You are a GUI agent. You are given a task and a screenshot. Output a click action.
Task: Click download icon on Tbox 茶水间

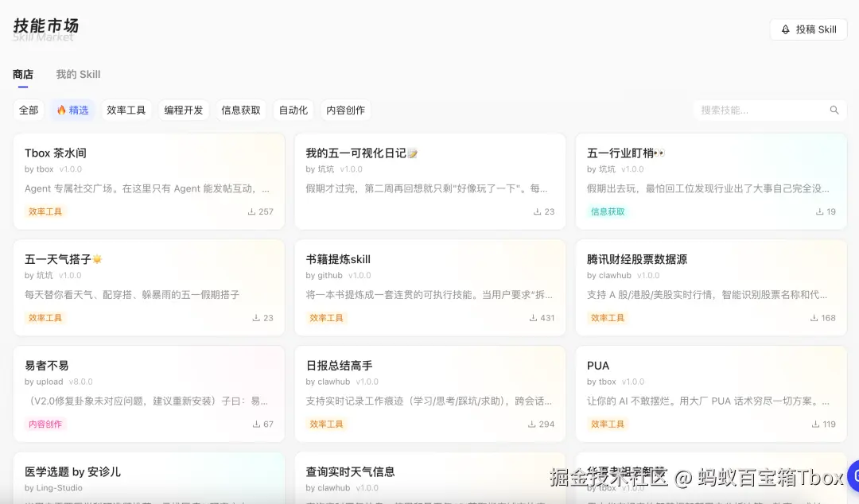click(251, 211)
